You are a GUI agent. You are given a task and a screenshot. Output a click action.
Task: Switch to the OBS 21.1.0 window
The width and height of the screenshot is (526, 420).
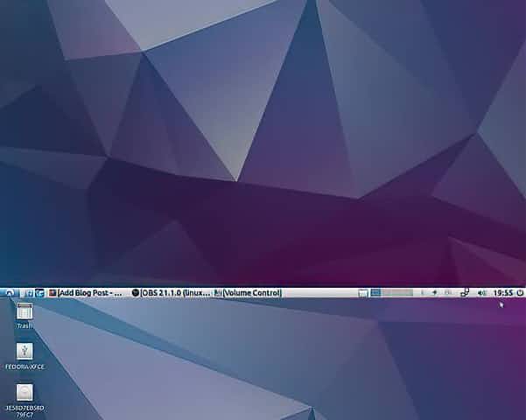pos(172,292)
